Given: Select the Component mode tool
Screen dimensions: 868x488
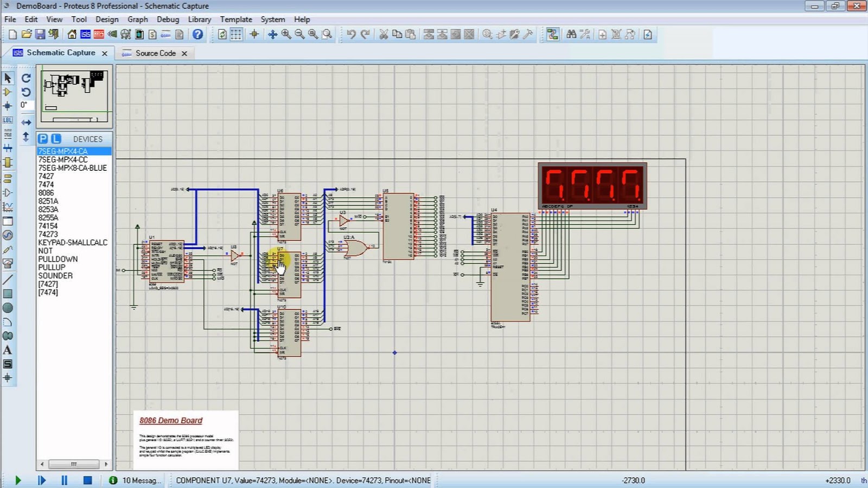Looking at the screenshot, I should (8, 92).
